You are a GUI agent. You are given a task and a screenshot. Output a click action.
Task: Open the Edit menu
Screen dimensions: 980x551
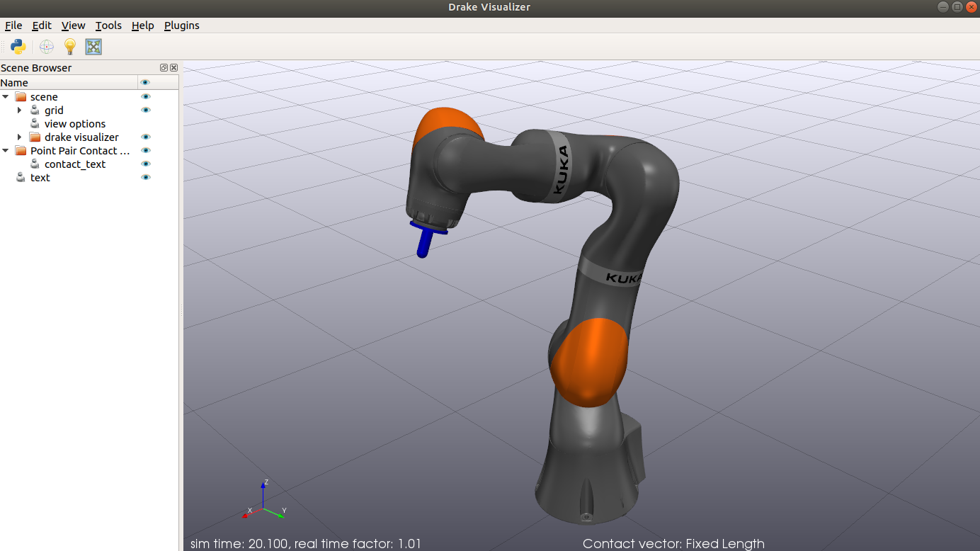click(42, 25)
